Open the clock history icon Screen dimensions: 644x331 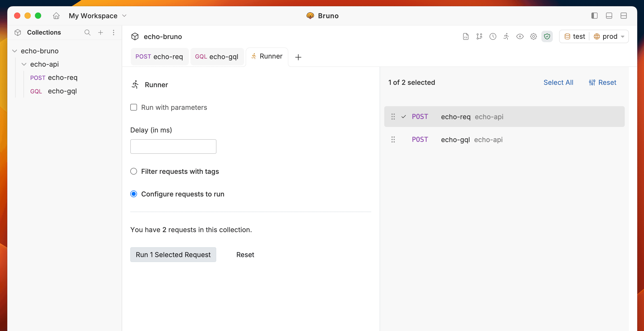click(493, 36)
